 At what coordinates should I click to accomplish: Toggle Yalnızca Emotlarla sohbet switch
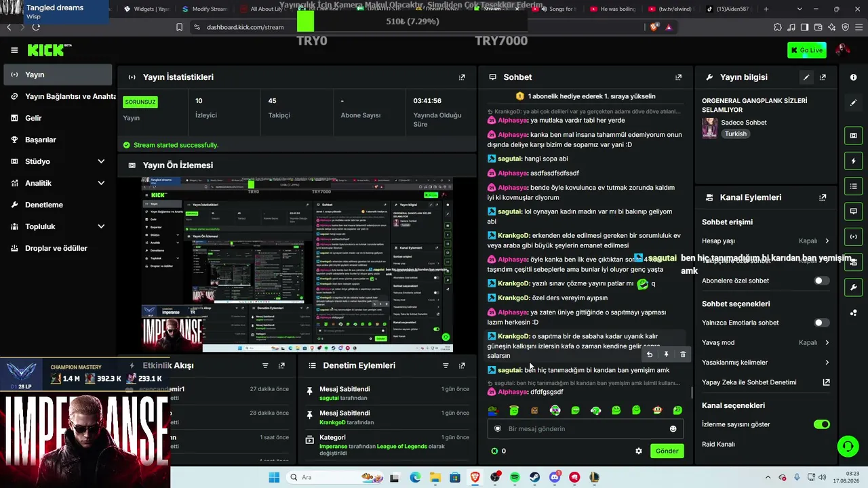[x=821, y=323]
